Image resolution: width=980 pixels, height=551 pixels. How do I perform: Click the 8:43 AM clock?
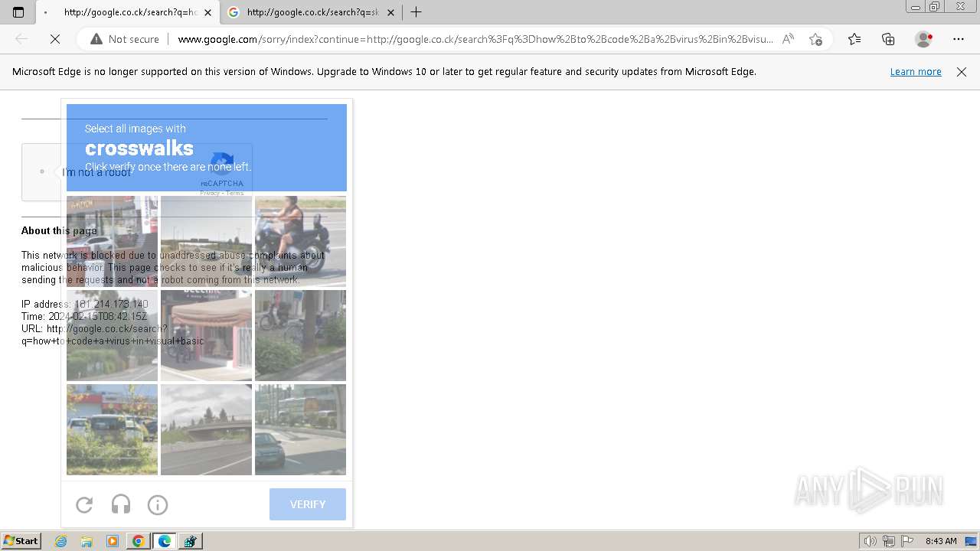point(941,541)
